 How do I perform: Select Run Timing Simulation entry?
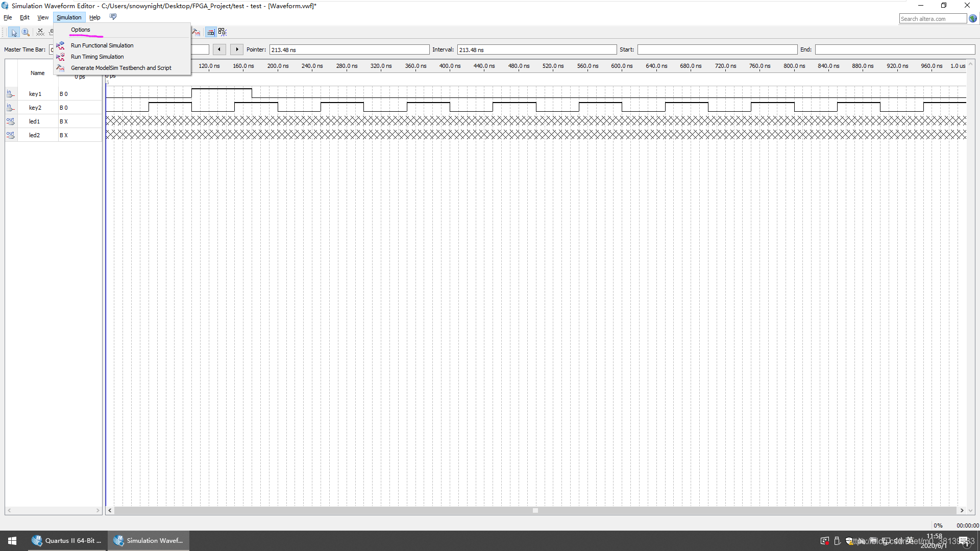point(97,57)
